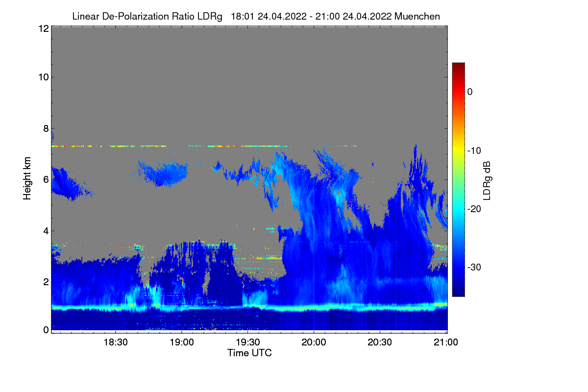
Task: Click height axis tick label '6'
Action: coord(45,179)
